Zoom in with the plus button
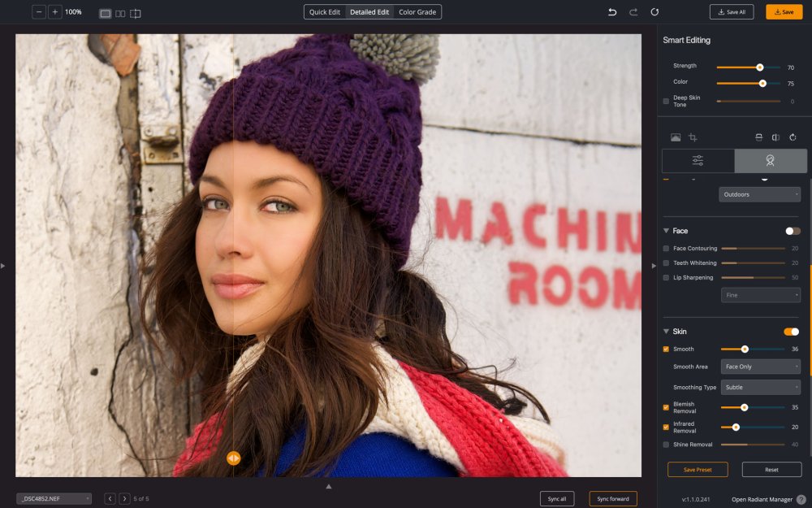The height and width of the screenshot is (508, 812). tap(55, 12)
